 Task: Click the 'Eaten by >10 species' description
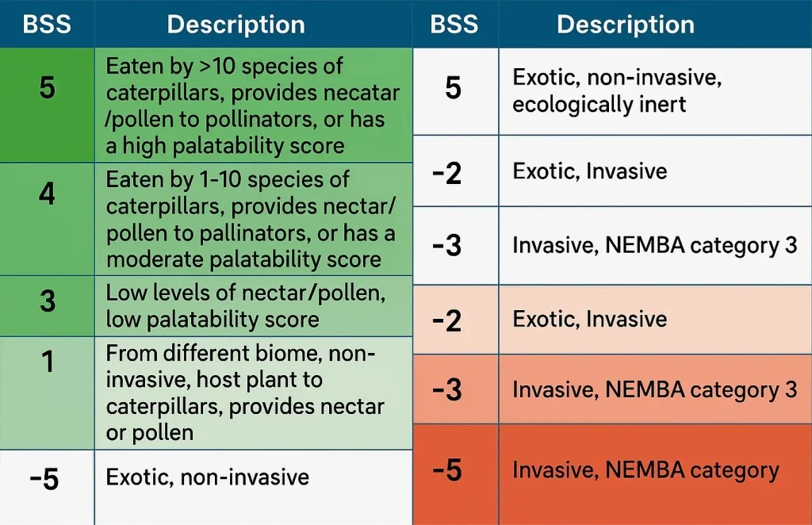[254, 105]
